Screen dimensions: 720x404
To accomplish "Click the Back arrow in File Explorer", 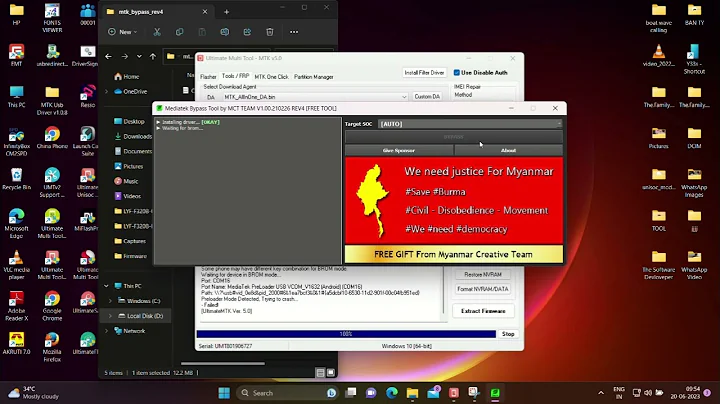I will 108,56.
